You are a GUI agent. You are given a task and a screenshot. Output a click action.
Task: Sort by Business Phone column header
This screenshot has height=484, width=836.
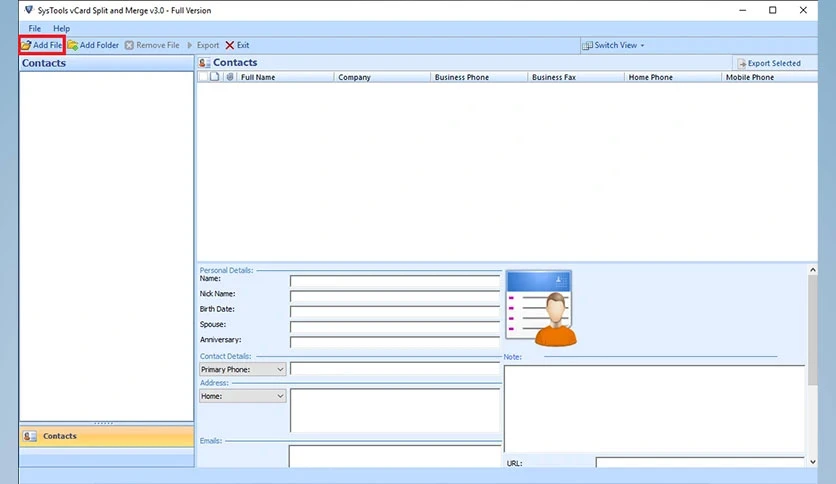coord(479,77)
